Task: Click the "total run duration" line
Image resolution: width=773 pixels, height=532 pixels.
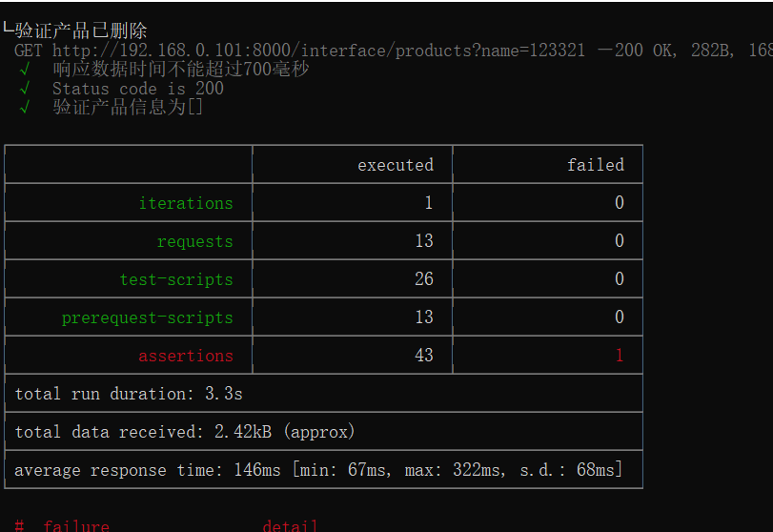Action: pyautogui.click(x=129, y=394)
